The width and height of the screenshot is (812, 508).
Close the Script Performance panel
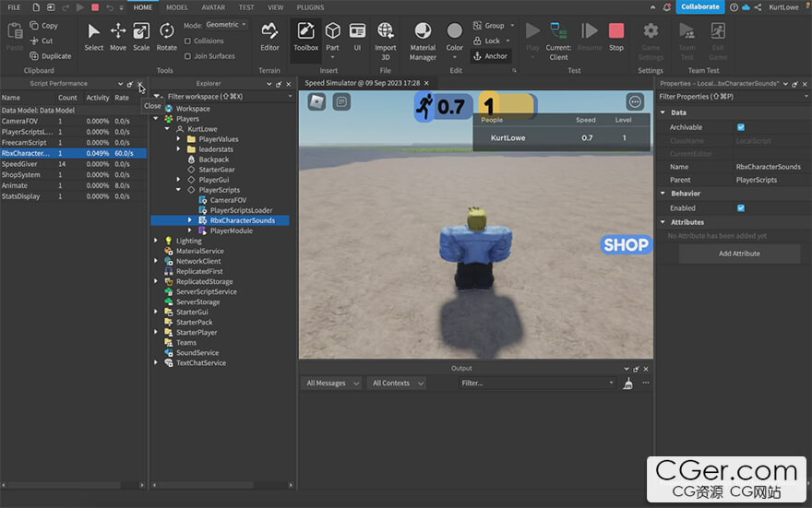(140, 84)
